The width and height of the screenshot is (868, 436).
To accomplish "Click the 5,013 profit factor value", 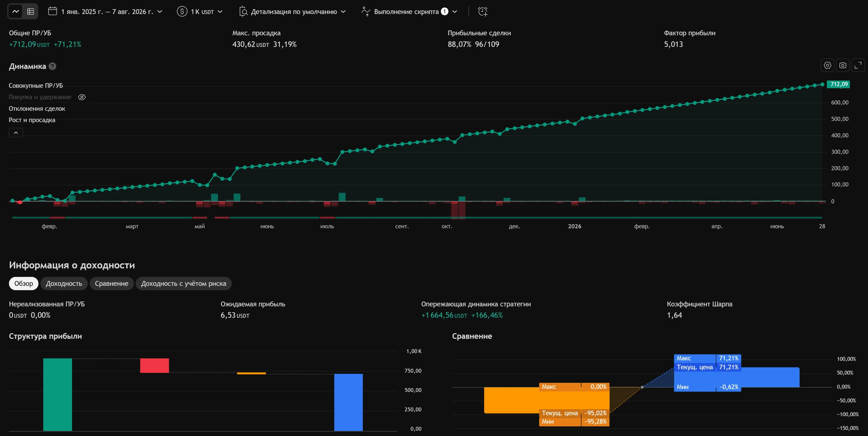I will coord(673,44).
